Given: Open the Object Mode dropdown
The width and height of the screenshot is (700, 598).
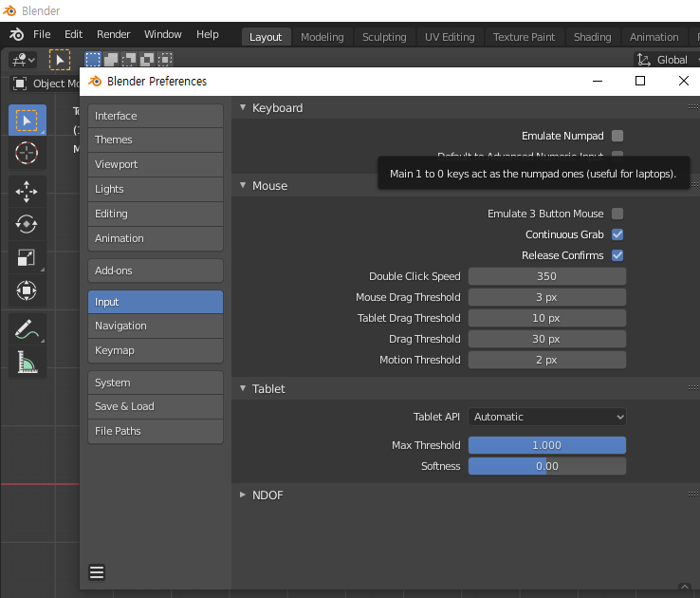Looking at the screenshot, I should (x=45, y=84).
